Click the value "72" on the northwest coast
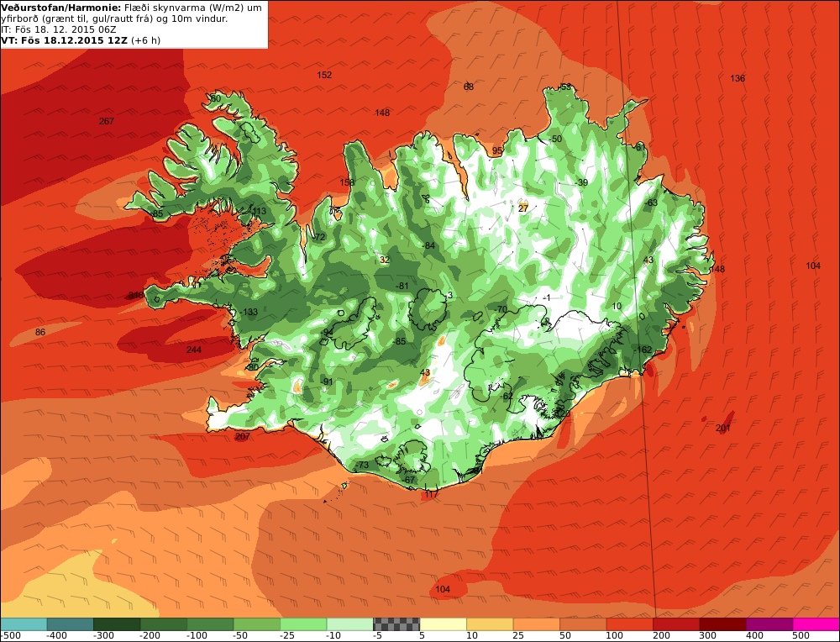The width and height of the screenshot is (840, 642). coord(320,238)
